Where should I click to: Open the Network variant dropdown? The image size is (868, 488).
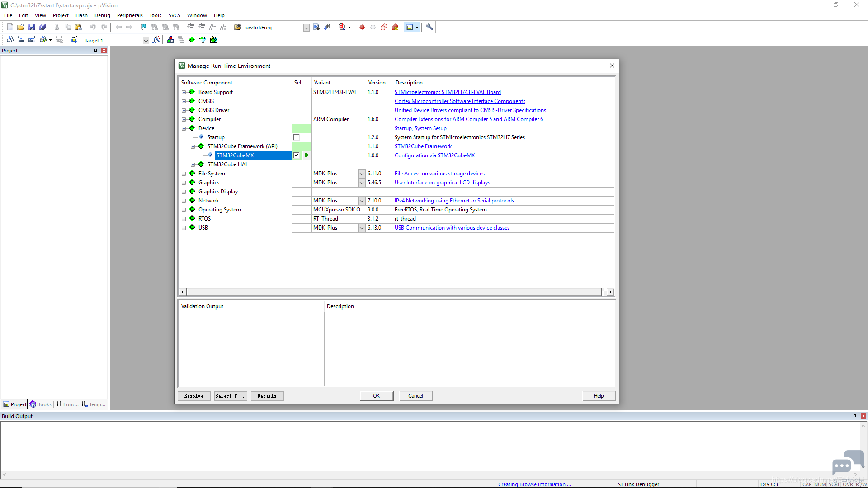[x=362, y=201]
